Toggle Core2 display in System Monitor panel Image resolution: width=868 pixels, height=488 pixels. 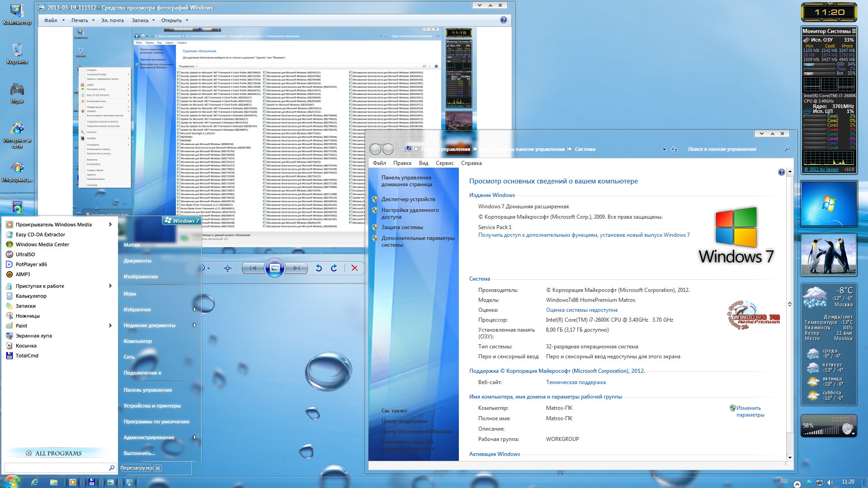pos(834,119)
